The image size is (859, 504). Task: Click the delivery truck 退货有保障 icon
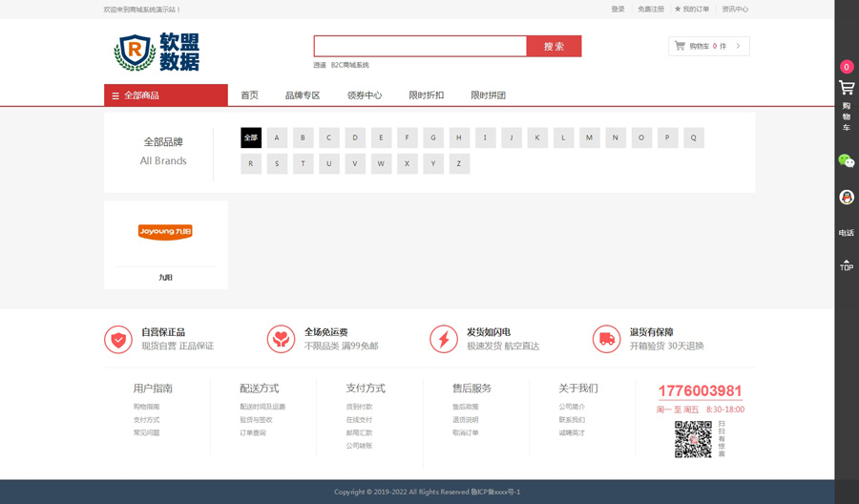pos(606,339)
